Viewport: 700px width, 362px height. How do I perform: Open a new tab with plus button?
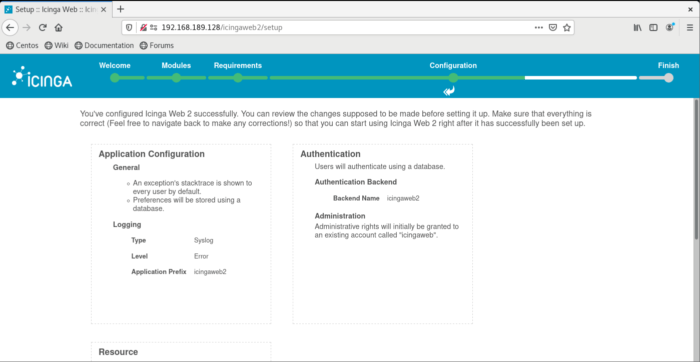point(120,9)
